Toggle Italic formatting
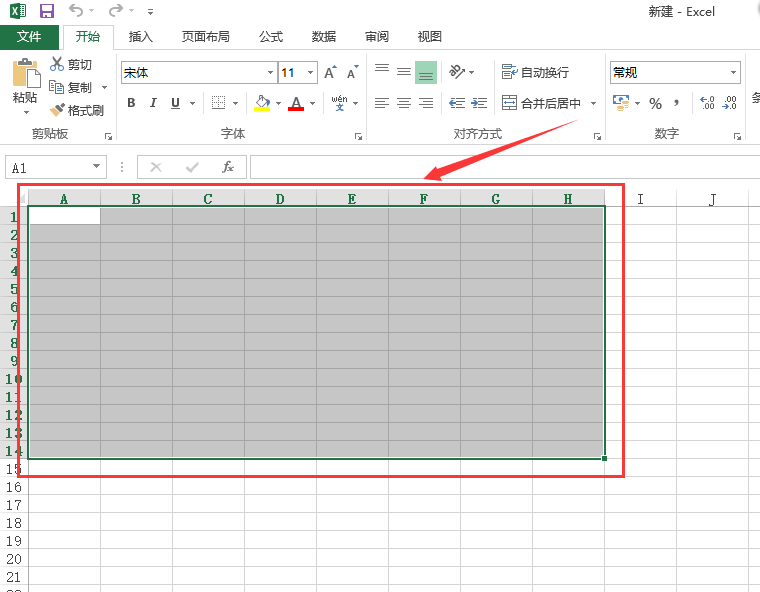Viewport: 760px width, 592px height. pyautogui.click(x=153, y=103)
